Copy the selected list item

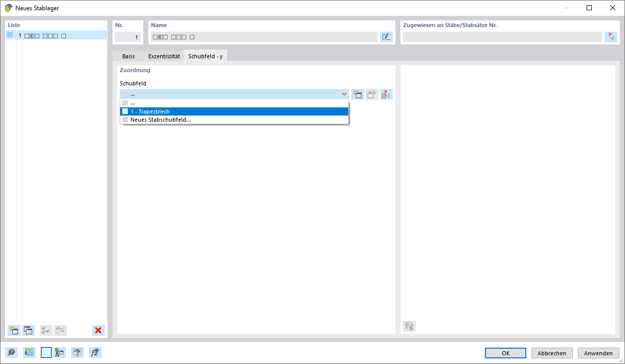pos(28,330)
